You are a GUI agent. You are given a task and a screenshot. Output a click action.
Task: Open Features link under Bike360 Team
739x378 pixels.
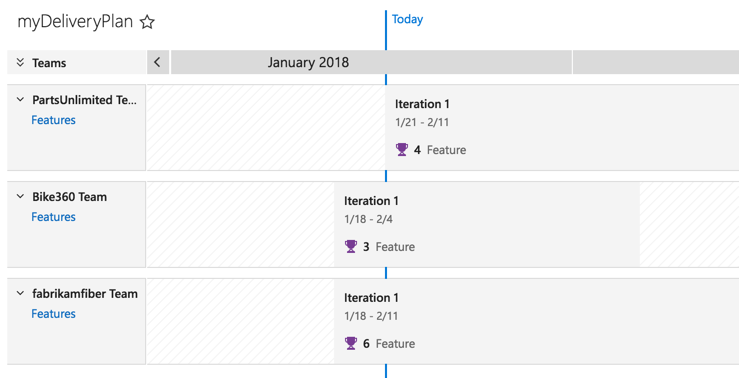click(53, 217)
